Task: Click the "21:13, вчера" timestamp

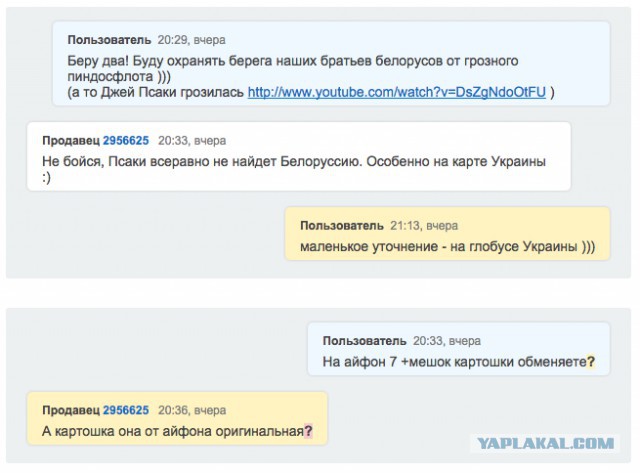Action: point(423,226)
